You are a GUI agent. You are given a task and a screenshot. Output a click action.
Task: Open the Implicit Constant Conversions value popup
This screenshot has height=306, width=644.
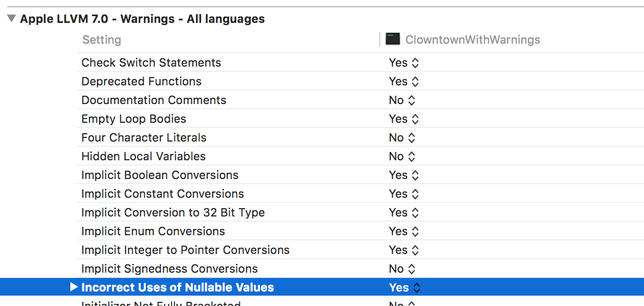click(x=404, y=194)
